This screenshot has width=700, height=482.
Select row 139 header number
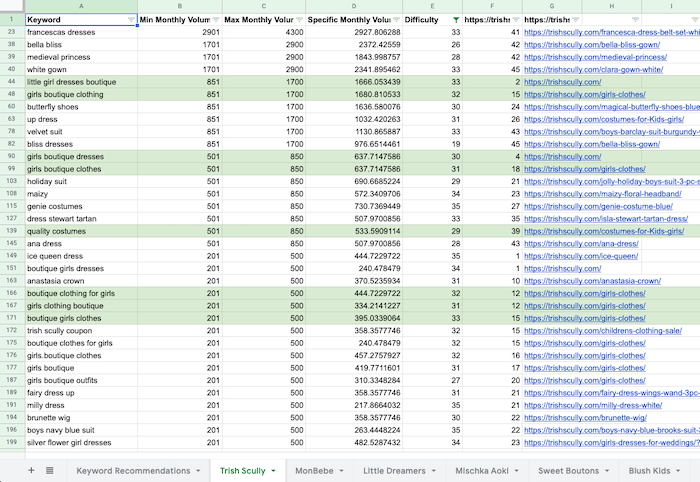coord(12,231)
